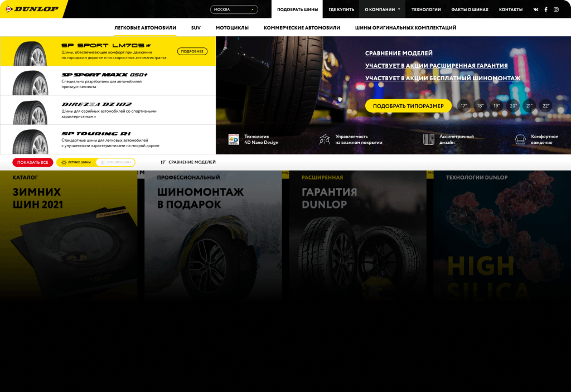
Task: Go to the Контакты page
Action: point(511,9)
